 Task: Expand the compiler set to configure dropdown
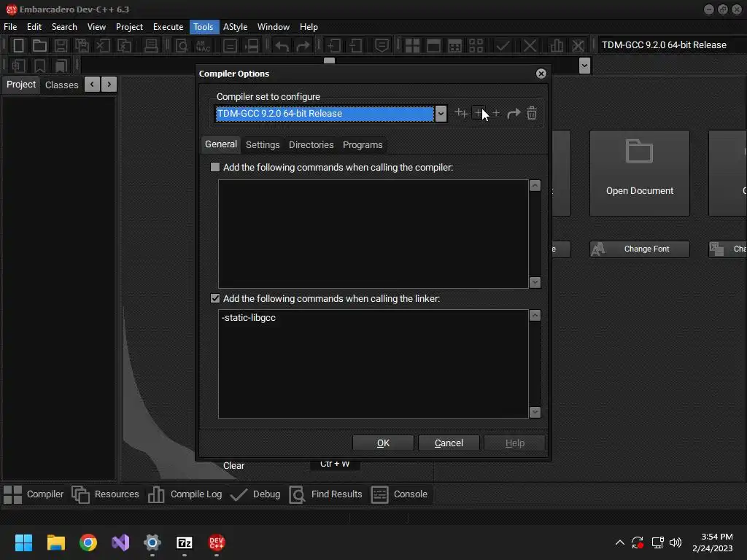(x=441, y=113)
